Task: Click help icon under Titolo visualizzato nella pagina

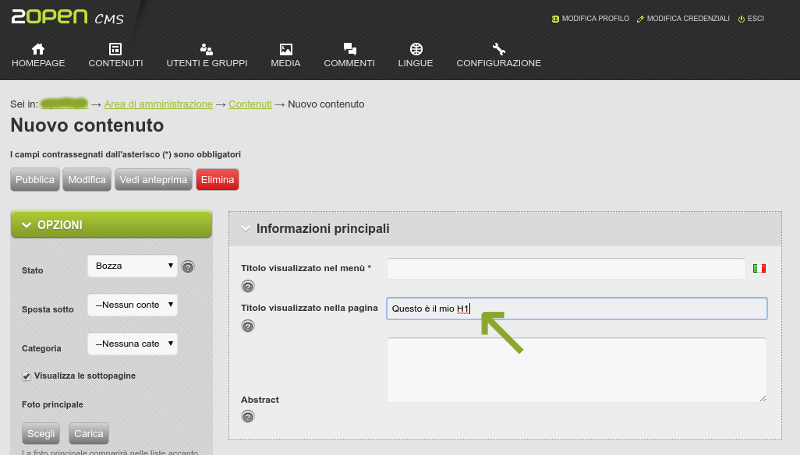Action: [248, 326]
